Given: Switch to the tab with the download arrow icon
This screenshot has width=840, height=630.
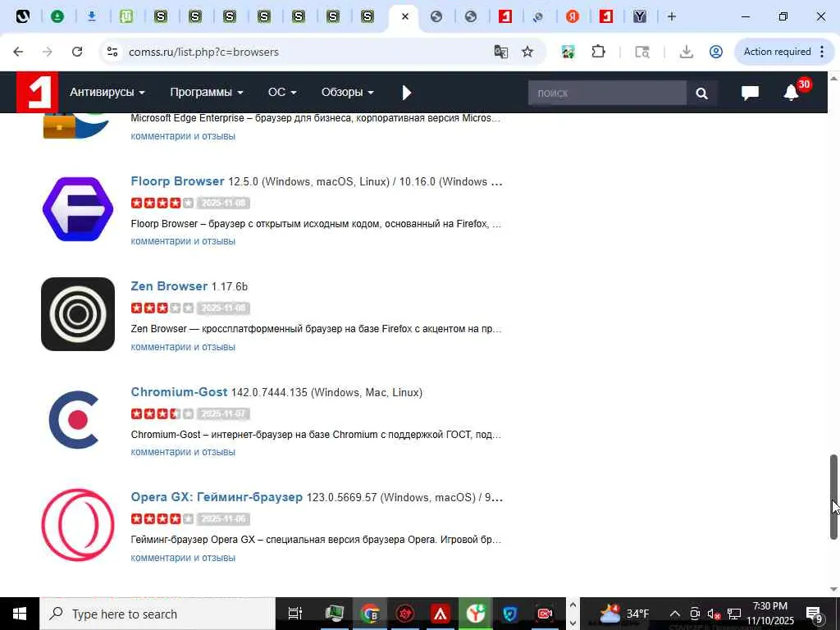Looking at the screenshot, I should [92, 16].
